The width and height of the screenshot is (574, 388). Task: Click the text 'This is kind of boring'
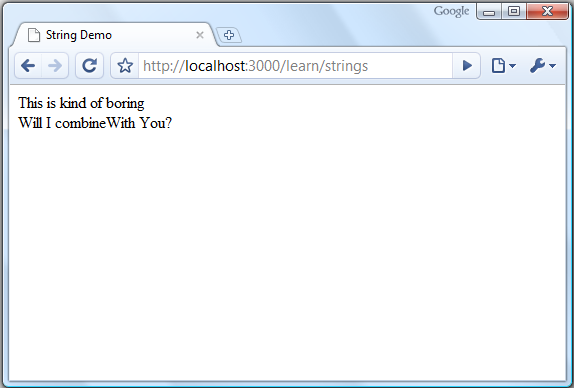click(x=81, y=103)
